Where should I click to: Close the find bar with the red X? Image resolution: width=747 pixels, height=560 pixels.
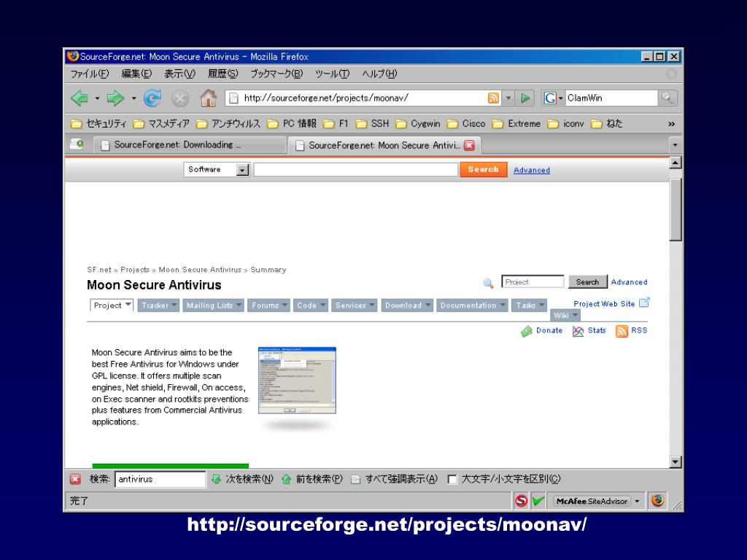pyautogui.click(x=75, y=479)
